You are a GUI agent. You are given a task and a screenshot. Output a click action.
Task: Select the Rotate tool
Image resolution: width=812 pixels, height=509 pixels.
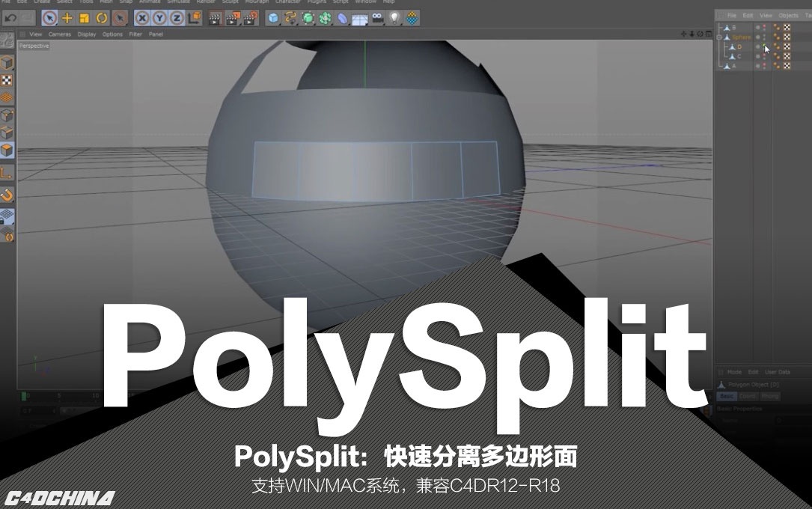click(x=102, y=18)
